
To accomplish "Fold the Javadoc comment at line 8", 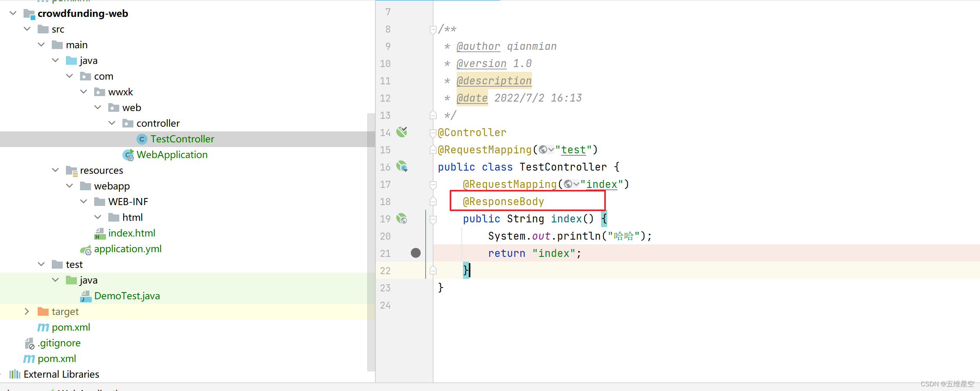I will point(433,29).
